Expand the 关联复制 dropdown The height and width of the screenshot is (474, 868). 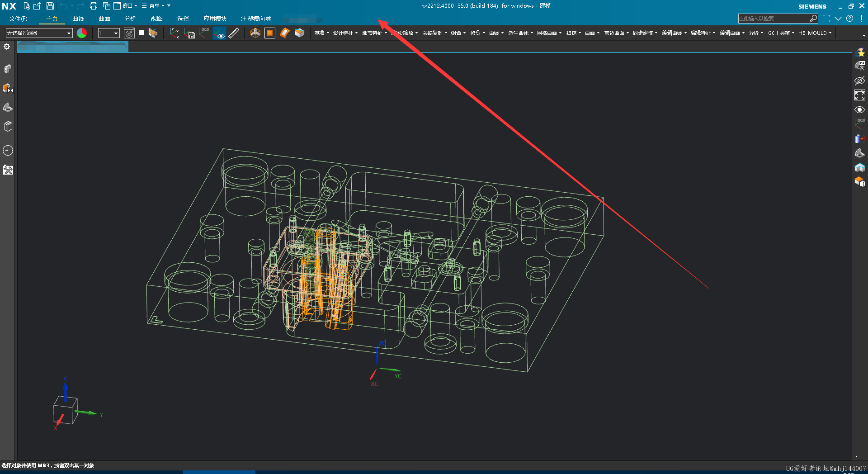pyautogui.click(x=434, y=33)
